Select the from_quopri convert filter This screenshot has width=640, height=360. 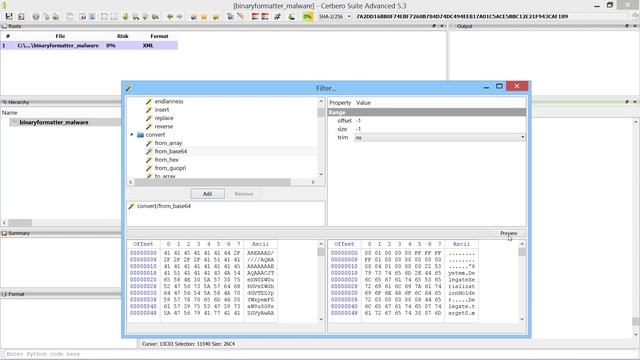pos(170,168)
